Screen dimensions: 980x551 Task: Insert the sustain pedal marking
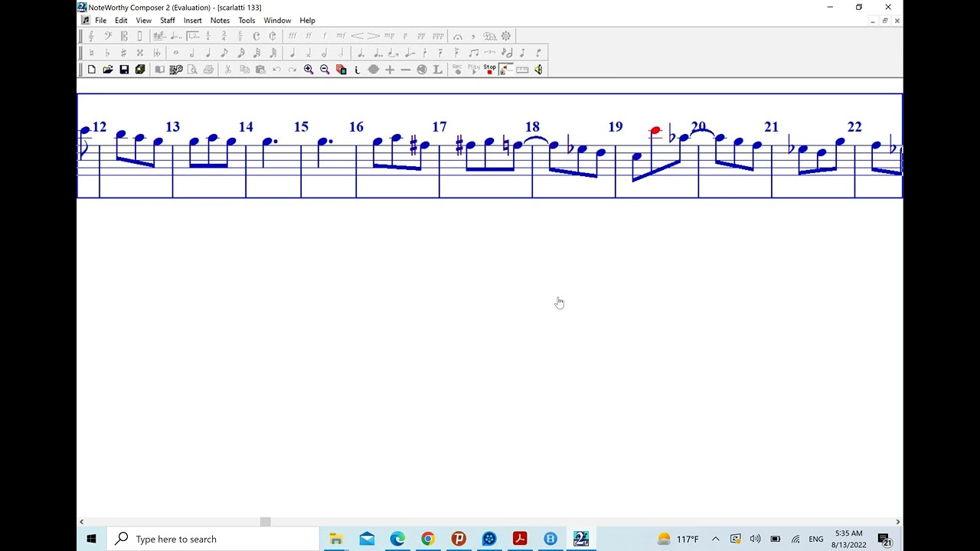[x=490, y=36]
